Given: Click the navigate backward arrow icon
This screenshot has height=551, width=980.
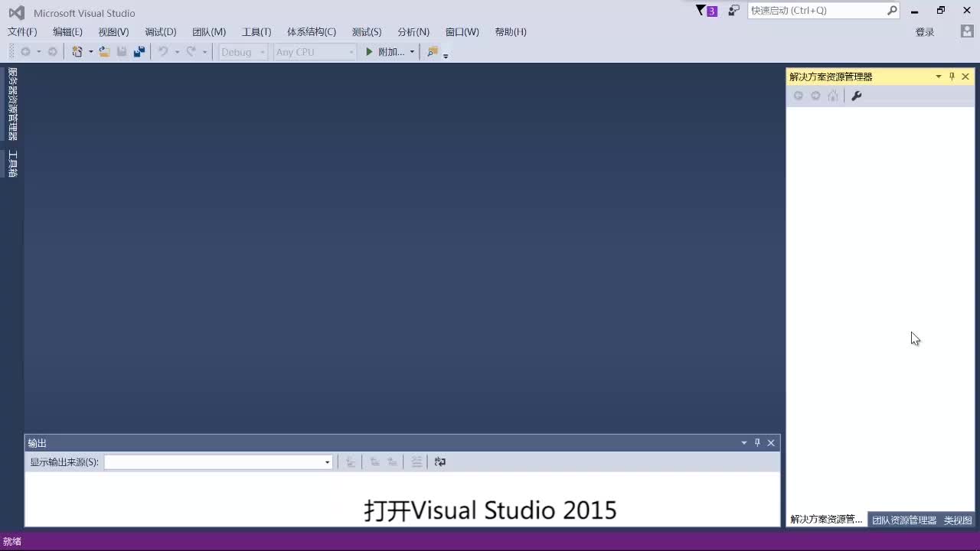Looking at the screenshot, I should (25, 52).
